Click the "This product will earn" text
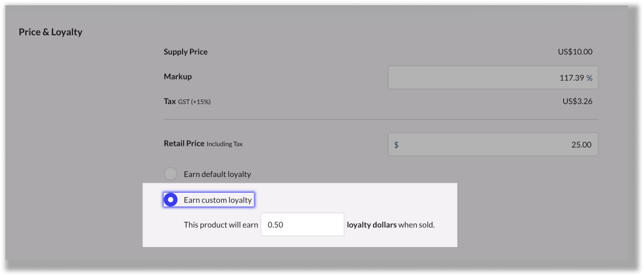 (x=221, y=225)
